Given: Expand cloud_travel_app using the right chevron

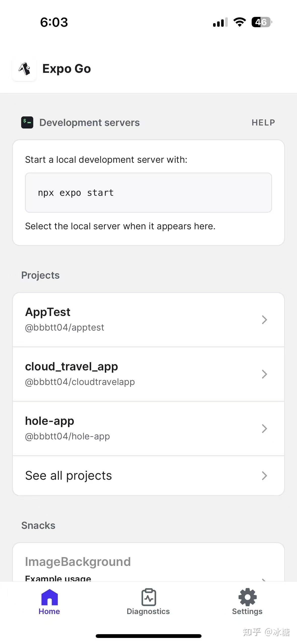Looking at the screenshot, I should 264,374.
